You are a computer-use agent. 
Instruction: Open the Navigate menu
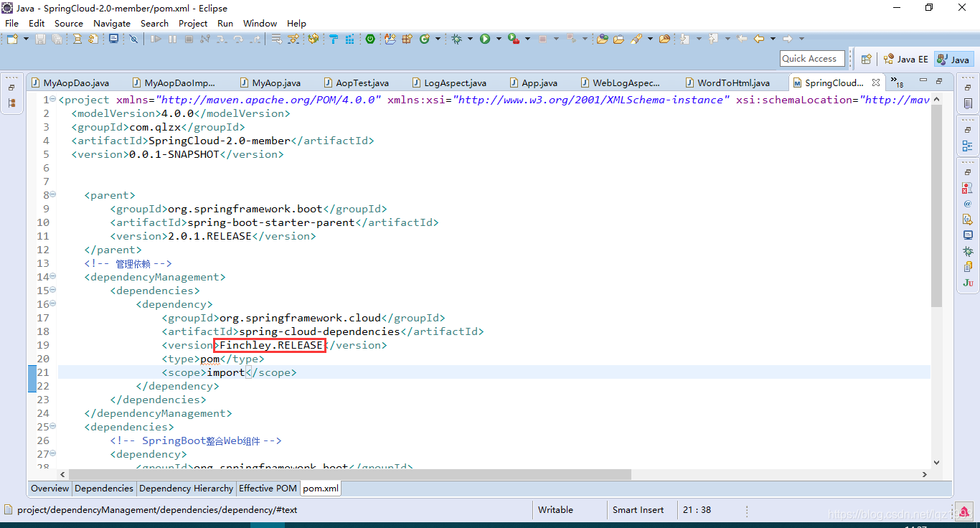point(112,23)
